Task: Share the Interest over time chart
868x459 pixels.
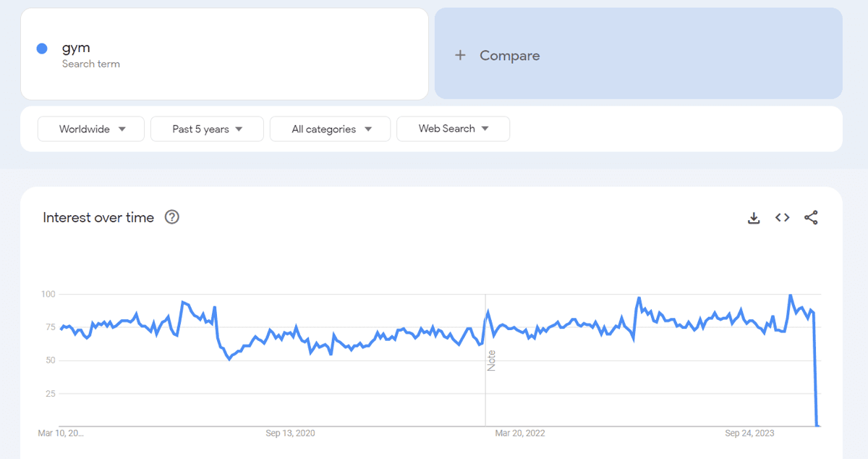Action: (x=811, y=217)
